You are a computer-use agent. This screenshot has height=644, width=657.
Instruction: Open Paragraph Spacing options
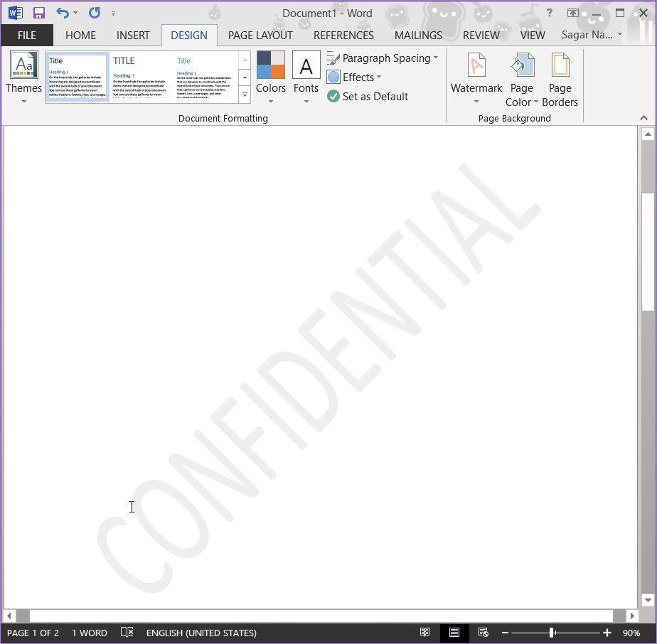(x=382, y=58)
